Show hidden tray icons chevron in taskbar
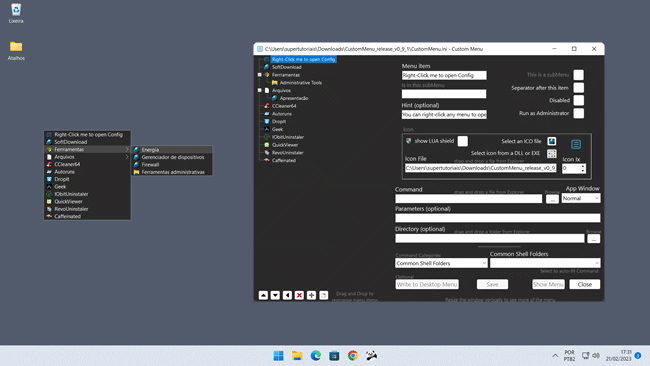The height and width of the screenshot is (366, 650). click(x=555, y=356)
